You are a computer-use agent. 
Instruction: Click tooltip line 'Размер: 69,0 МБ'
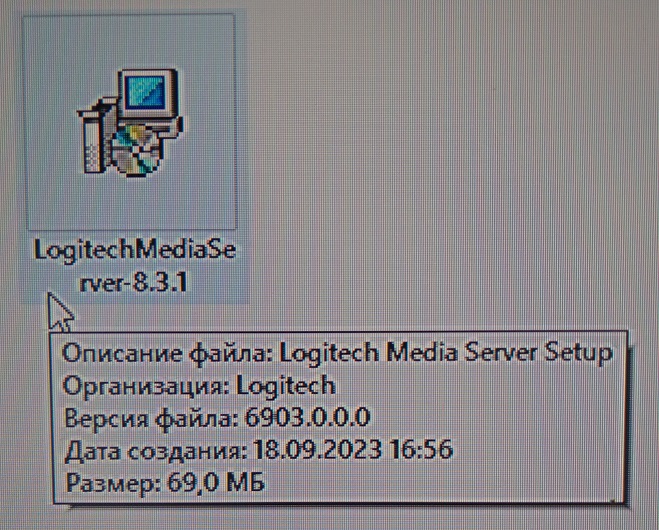[x=165, y=482]
